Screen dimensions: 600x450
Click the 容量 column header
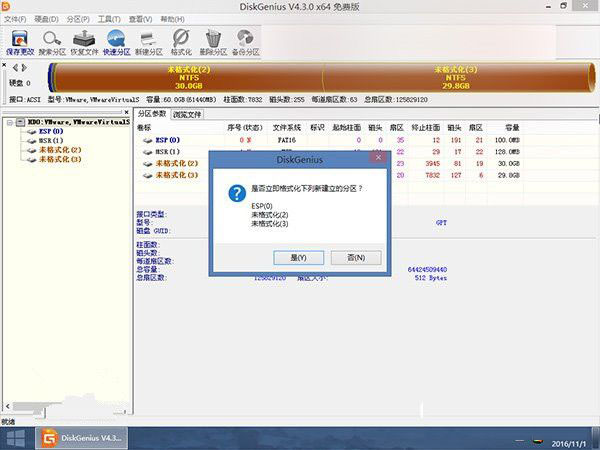(512, 128)
